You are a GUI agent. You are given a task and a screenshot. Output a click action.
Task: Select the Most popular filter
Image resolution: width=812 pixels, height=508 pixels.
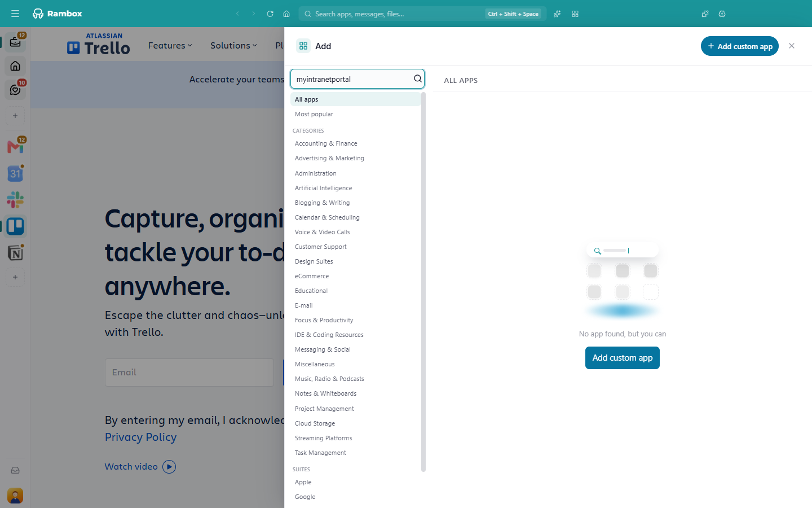[x=356, y=114]
